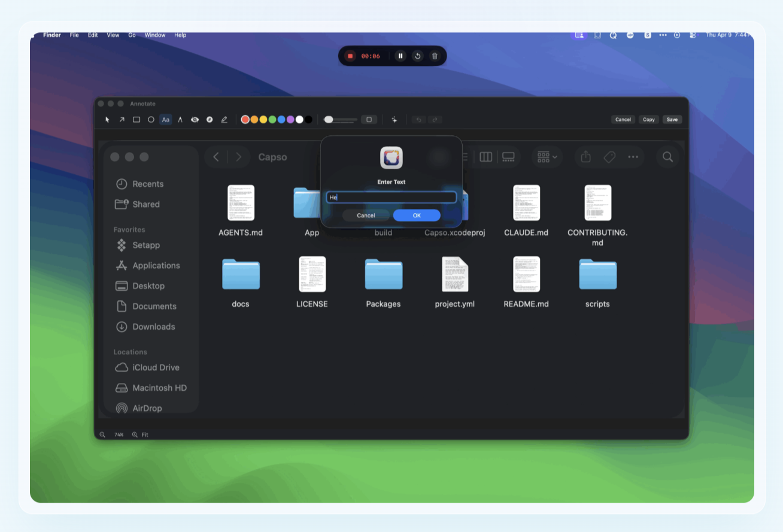Zoom out using the magnifier minus icon

click(102, 434)
